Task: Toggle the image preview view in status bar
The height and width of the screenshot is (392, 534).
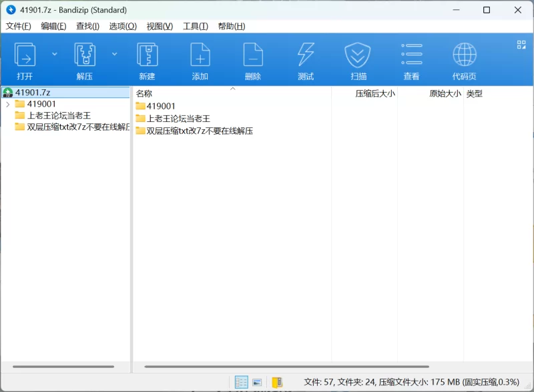Action: [257, 382]
